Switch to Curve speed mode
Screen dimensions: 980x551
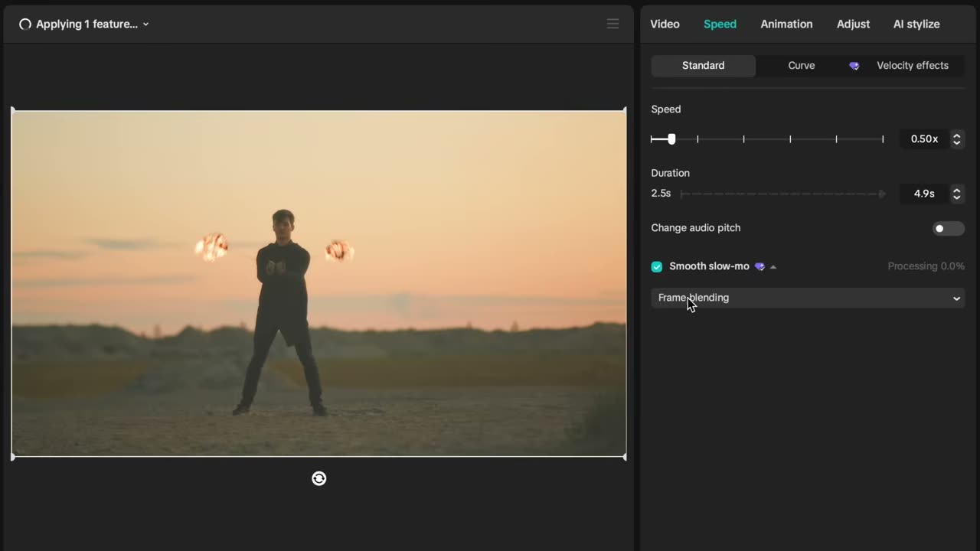802,66
